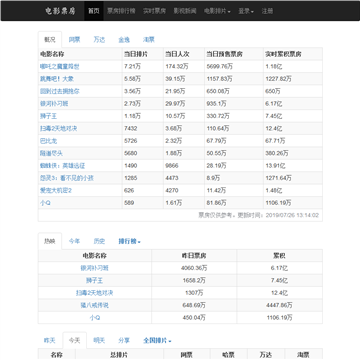Expand the 排行榜 dropdown tab
The width and height of the screenshot is (360, 360).
[x=129, y=241]
